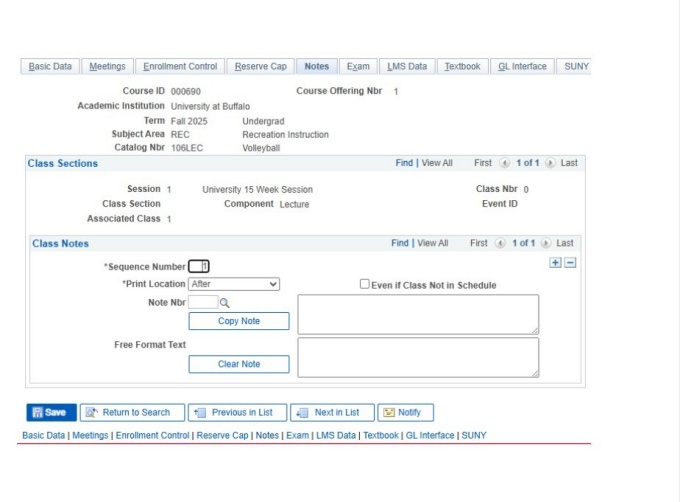
Task: Click the Clear Note button
Action: tap(239, 364)
